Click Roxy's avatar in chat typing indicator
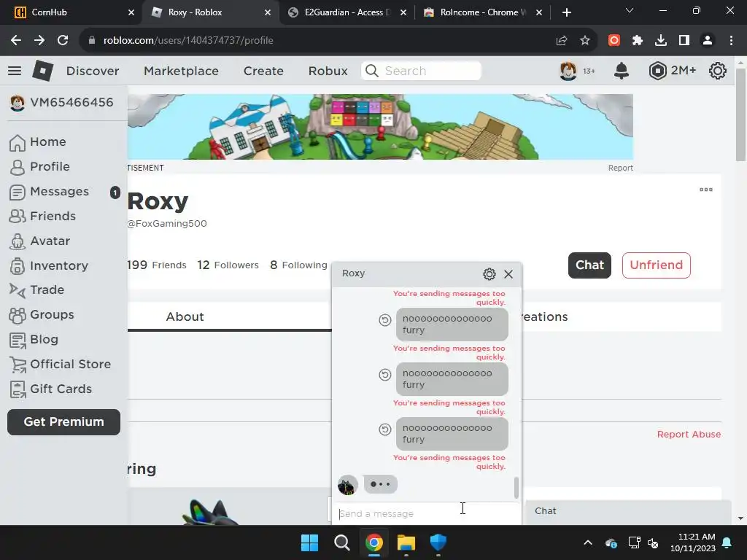This screenshot has width=747, height=560. (348, 485)
